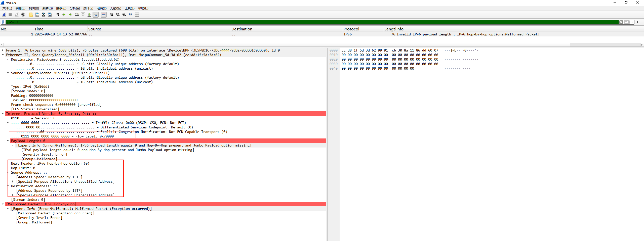Start capturing packets with shark fin icon

(x=4, y=15)
